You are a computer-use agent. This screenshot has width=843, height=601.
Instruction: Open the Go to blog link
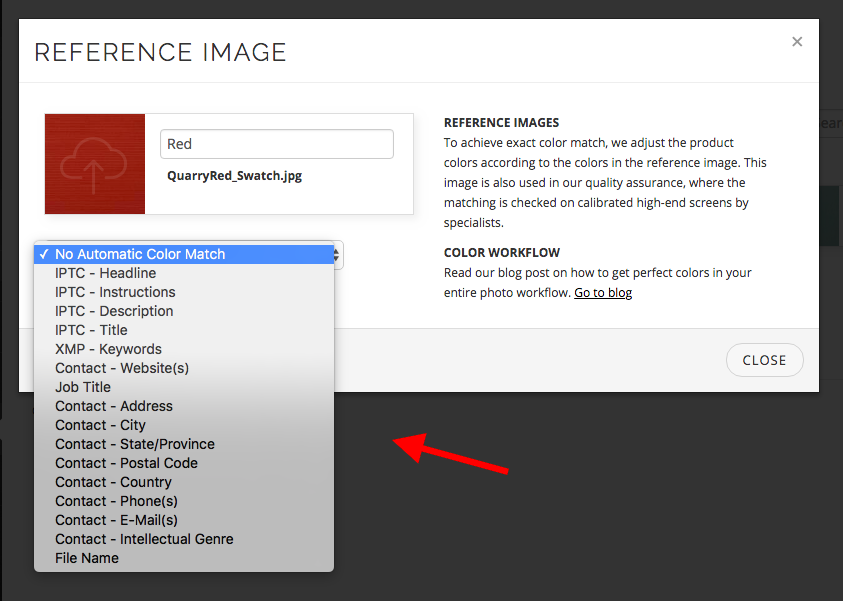[602, 292]
